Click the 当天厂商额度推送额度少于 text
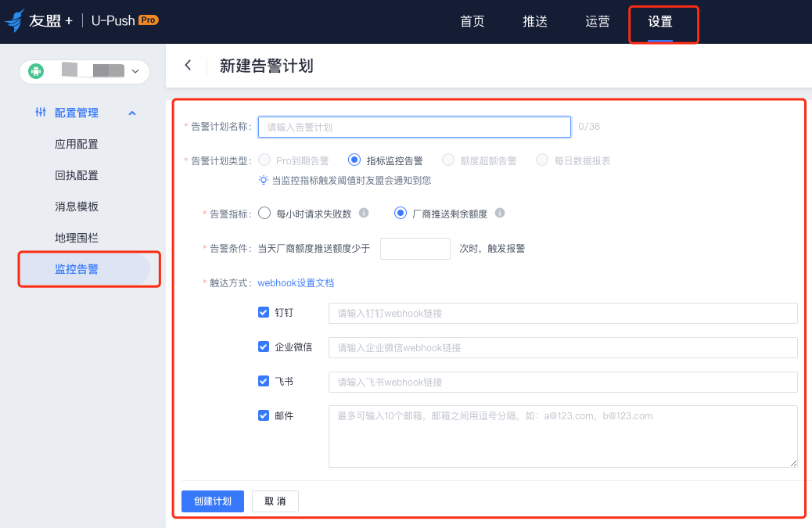Screen dimensions: 812x528 pyautogui.click(x=314, y=249)
